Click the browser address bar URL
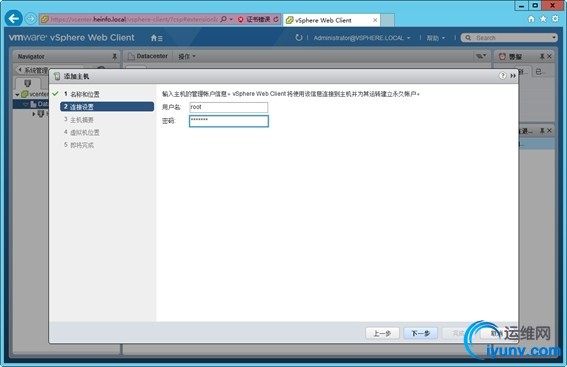 coord(134,19)
